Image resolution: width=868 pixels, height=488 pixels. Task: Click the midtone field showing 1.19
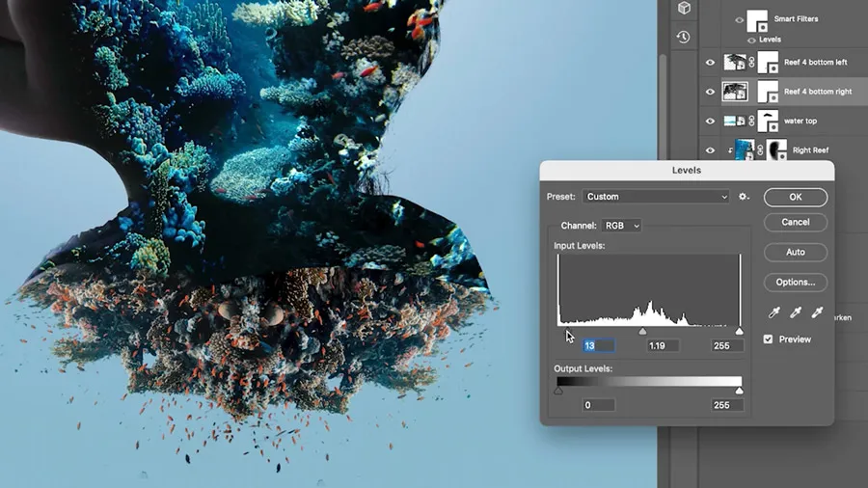coord(664,346)
